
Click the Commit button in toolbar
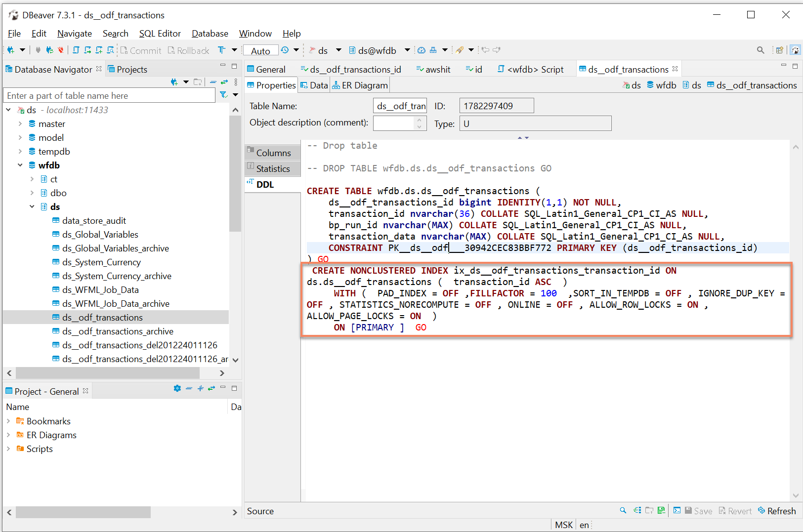point(141,50)
